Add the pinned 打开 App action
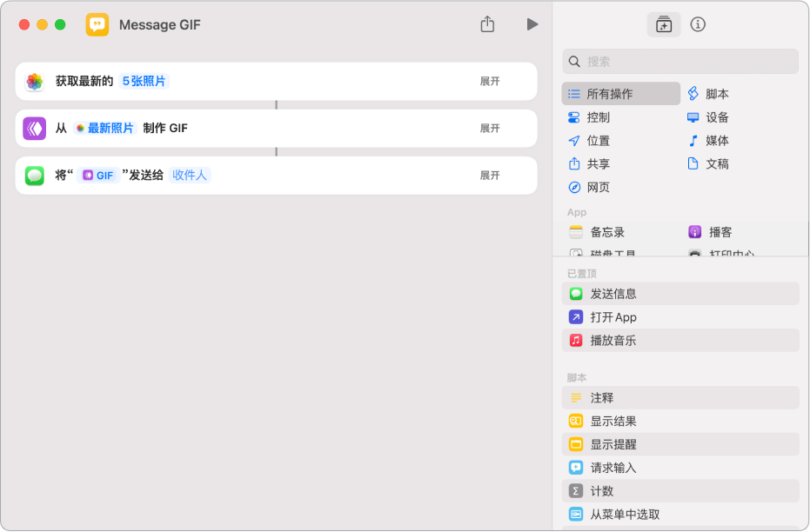The height and width of the screenshot is (532, 810). pyautogui.click(x=680, y=316)
